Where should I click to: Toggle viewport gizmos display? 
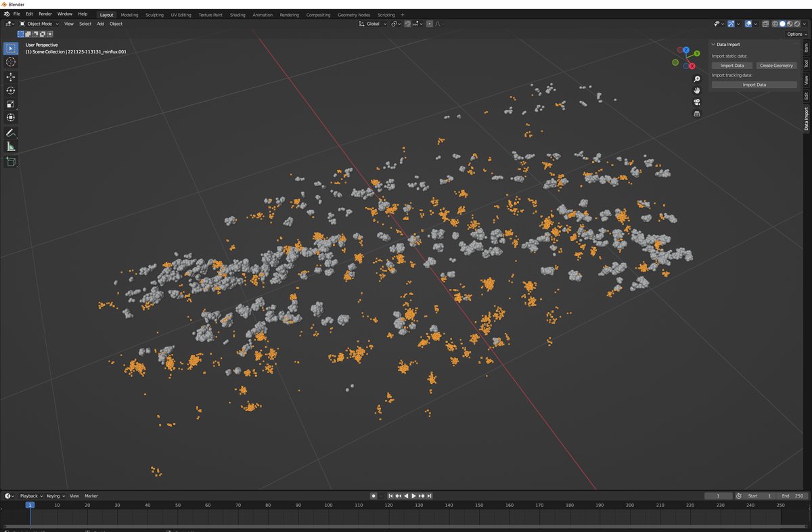pyautogui.click(x=731, y=24)
